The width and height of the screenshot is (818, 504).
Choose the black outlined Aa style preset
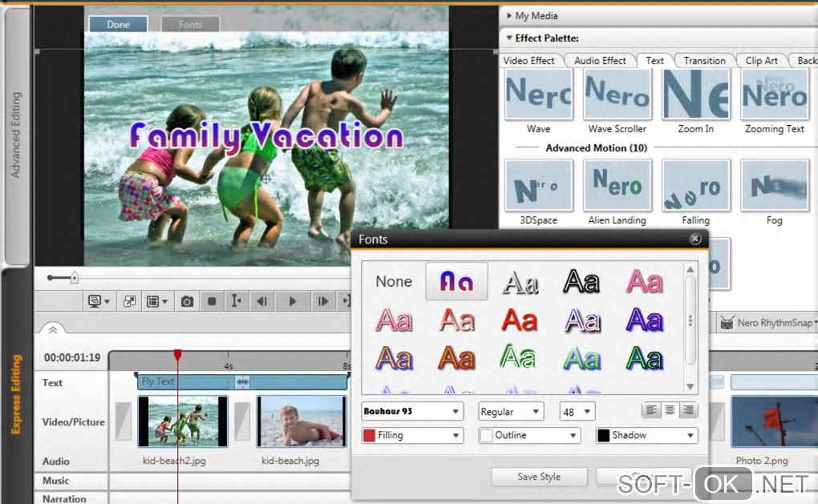click(x=581, y=281)
